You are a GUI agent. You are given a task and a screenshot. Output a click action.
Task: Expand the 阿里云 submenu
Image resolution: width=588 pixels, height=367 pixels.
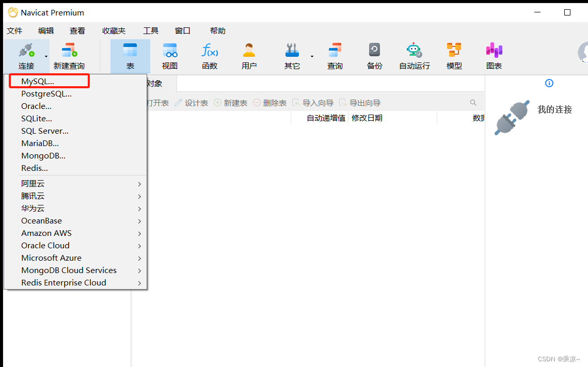click(75, 184)
